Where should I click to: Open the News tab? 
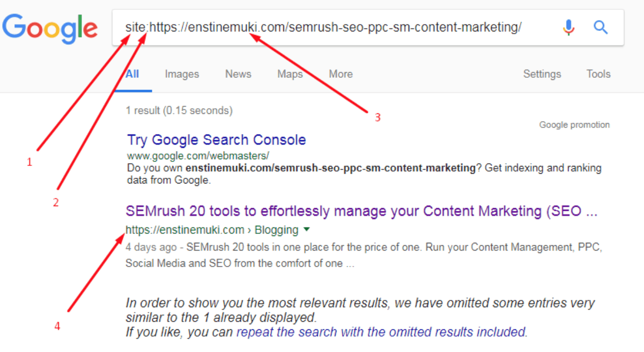click(238, 74)
